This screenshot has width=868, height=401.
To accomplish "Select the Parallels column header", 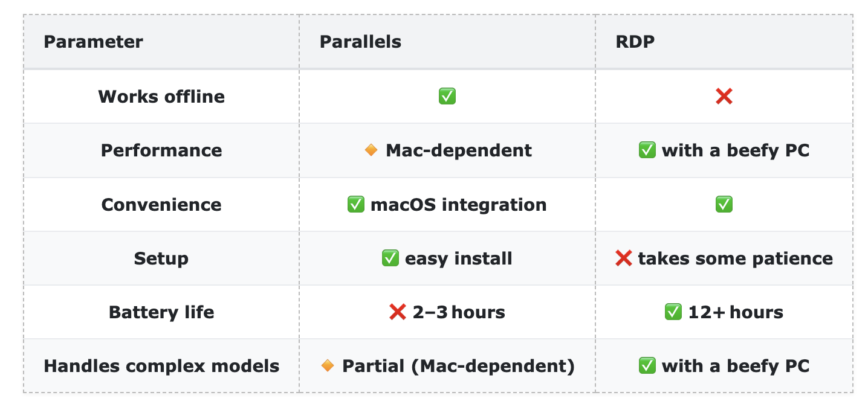I will [360, 42].
